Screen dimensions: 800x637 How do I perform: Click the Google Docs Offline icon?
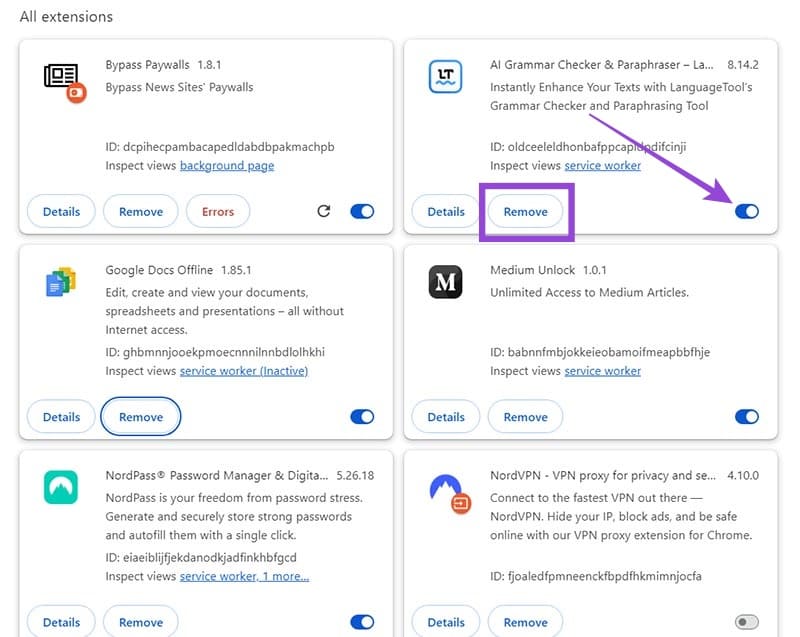61,282
